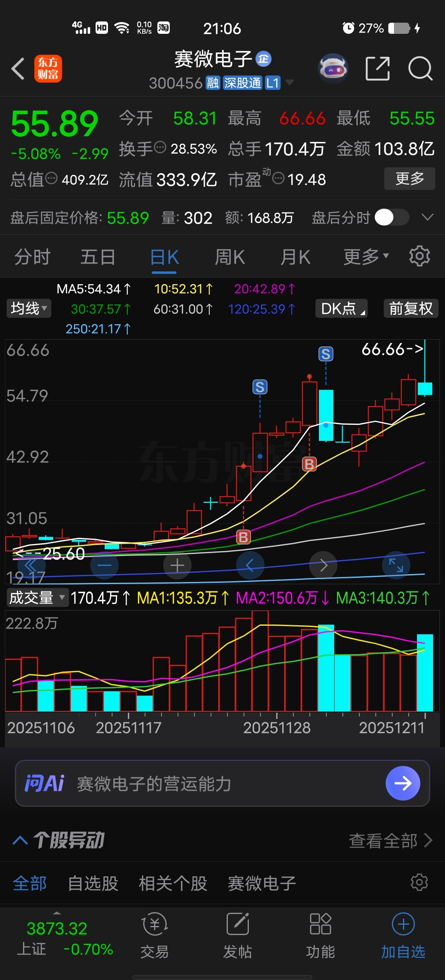The image size is (445, 980).
Task: Switch to the 五日 tab
Action: tap(98, 257)
